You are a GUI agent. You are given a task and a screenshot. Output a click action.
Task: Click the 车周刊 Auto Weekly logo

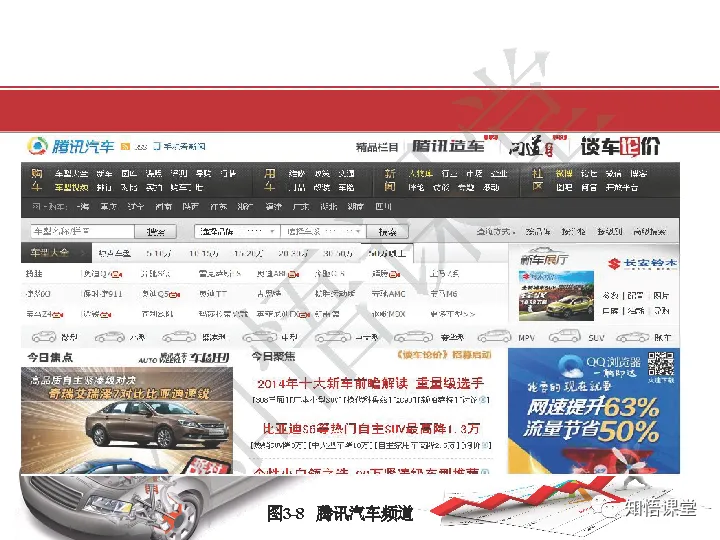(184, 358)
